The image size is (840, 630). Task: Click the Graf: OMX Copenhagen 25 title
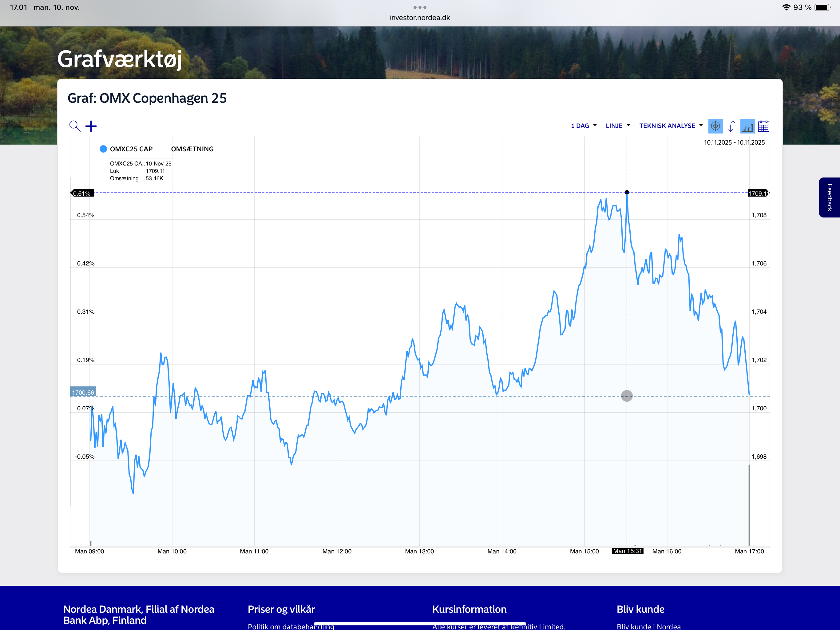[147, 98]
